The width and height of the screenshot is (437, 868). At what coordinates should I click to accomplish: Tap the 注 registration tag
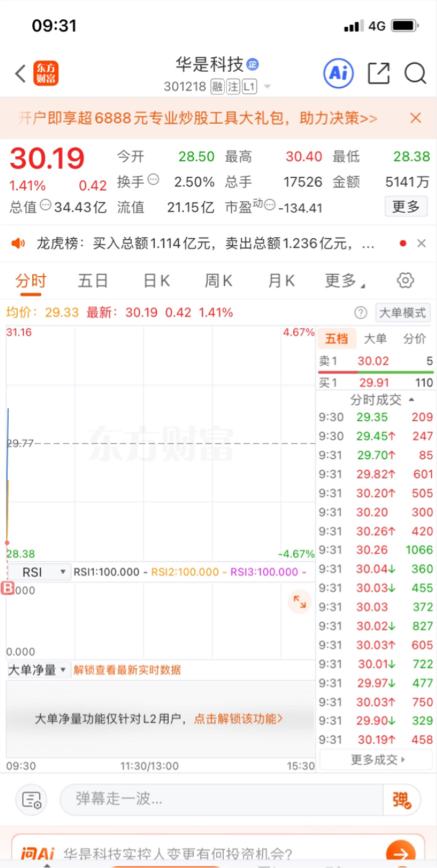pos(233,87)
